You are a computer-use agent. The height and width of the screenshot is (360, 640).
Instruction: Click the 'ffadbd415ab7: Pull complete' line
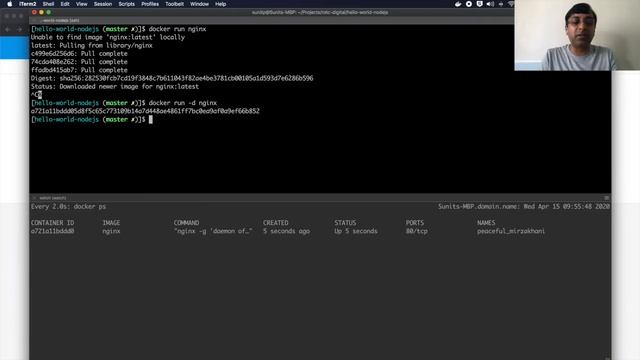[79, 70]
